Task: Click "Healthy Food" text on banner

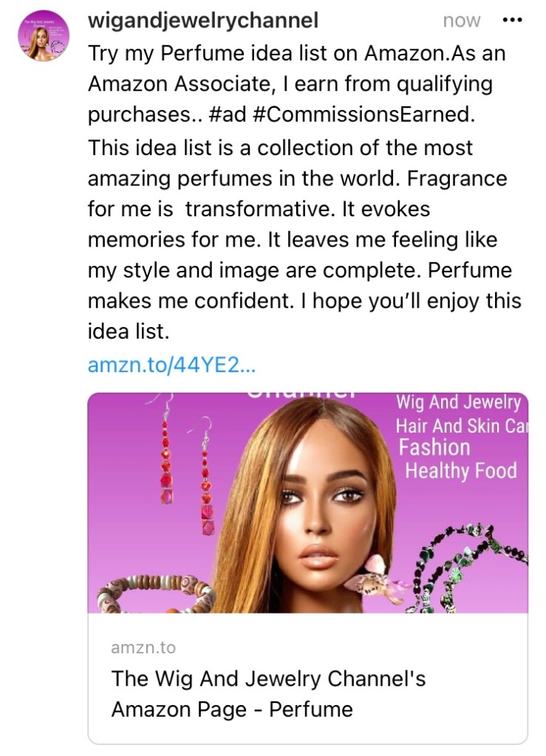Action: 461,470
